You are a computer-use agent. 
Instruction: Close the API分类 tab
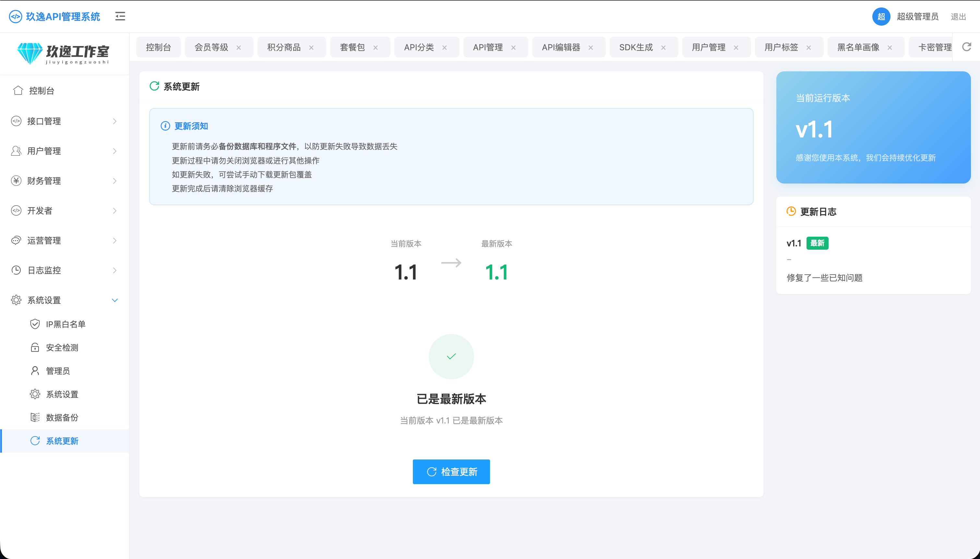click(x=445, y=48)
